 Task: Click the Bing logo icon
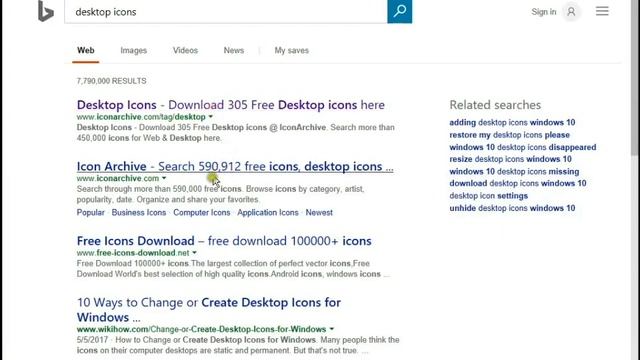pyautogui.click(x=46, y=11)
